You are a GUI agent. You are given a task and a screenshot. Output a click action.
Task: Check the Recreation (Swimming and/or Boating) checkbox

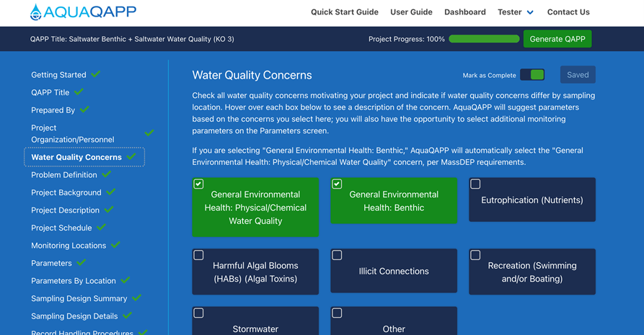point(475,255)
